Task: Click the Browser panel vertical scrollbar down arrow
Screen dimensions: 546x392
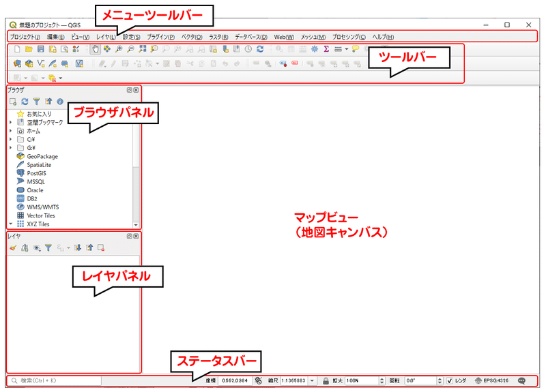Action: [136, 225]
